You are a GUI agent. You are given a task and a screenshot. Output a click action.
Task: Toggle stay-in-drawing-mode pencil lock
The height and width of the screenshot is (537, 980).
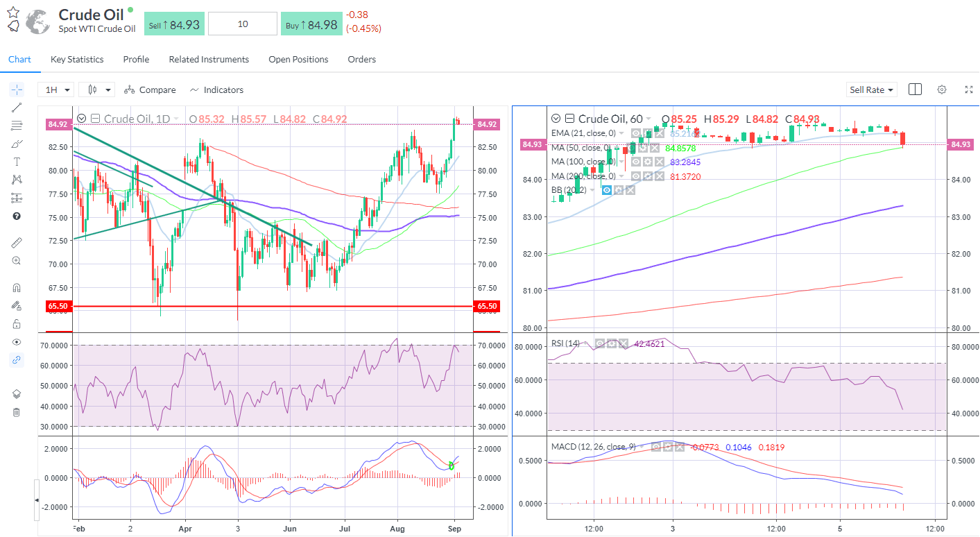(17, 306)
